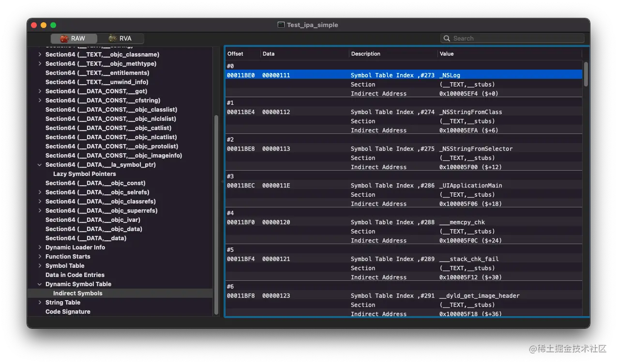This screenshot has width=617, height=364.
Task: Click the sidebar tree vertical scrollbar
Action: point(216,215)
